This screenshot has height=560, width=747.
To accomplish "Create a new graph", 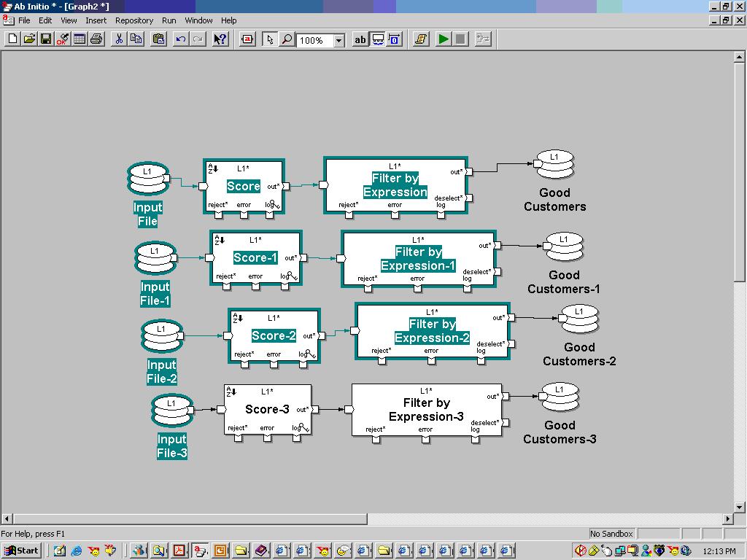I will (11, 39).
